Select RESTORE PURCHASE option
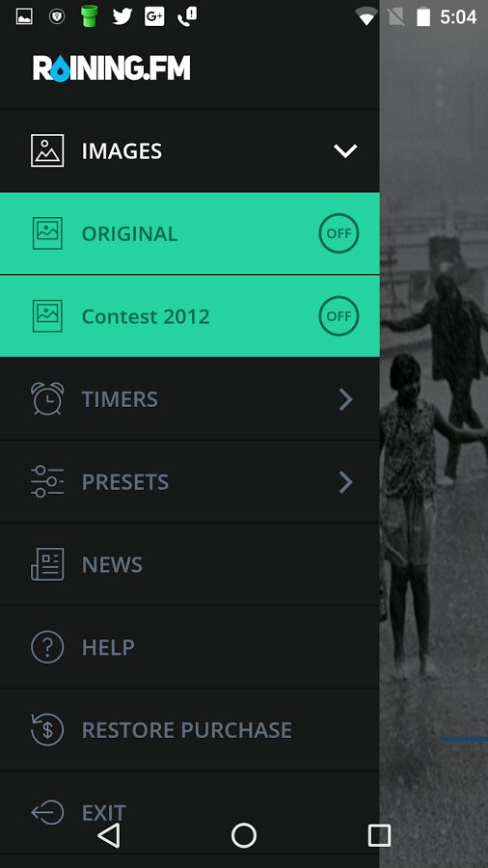The height and width of the screenshot is (868, 488). [x=190, y=730]
